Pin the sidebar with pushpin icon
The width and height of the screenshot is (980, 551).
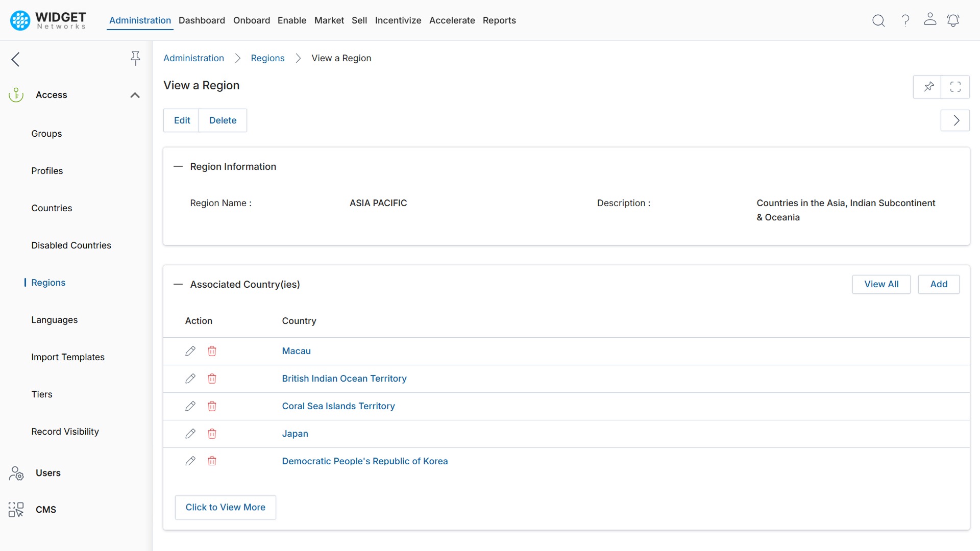coord(135,58)
